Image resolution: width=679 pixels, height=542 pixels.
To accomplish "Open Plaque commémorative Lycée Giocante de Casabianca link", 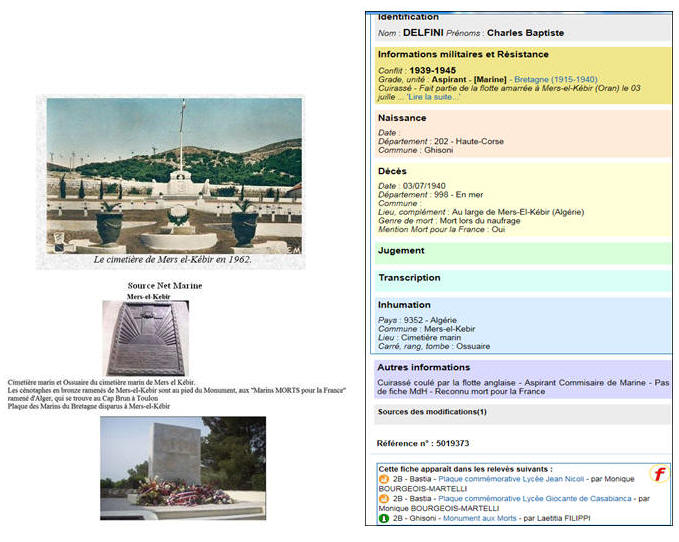I will [535, 498].
